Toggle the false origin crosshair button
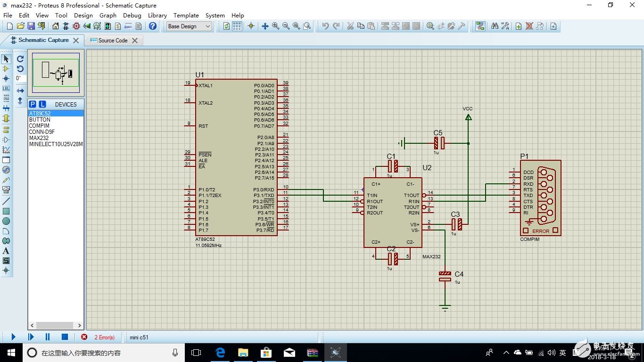The height and width of the screenshot is (362, 644). coord(251,26)
